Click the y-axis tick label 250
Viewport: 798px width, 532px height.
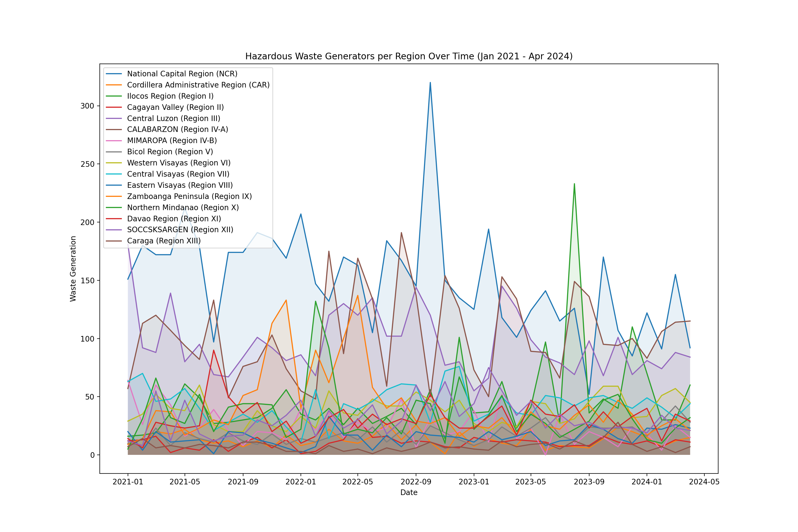pyautogui.click(x=88, y=164)
